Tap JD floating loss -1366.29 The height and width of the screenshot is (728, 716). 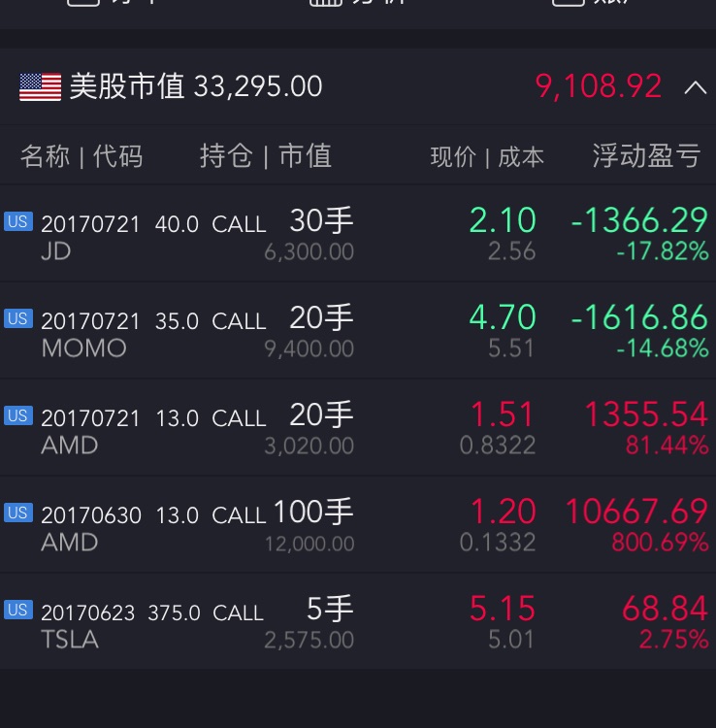tap(639, 220)
